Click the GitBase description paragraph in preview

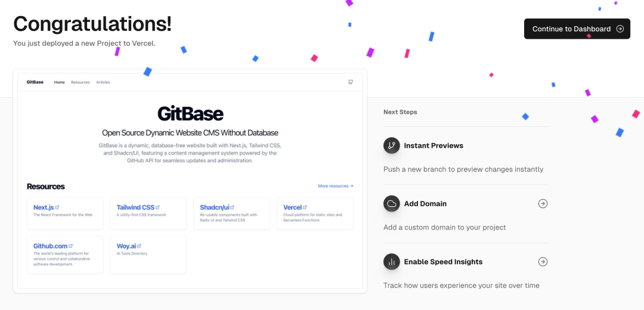coord(190,153)
